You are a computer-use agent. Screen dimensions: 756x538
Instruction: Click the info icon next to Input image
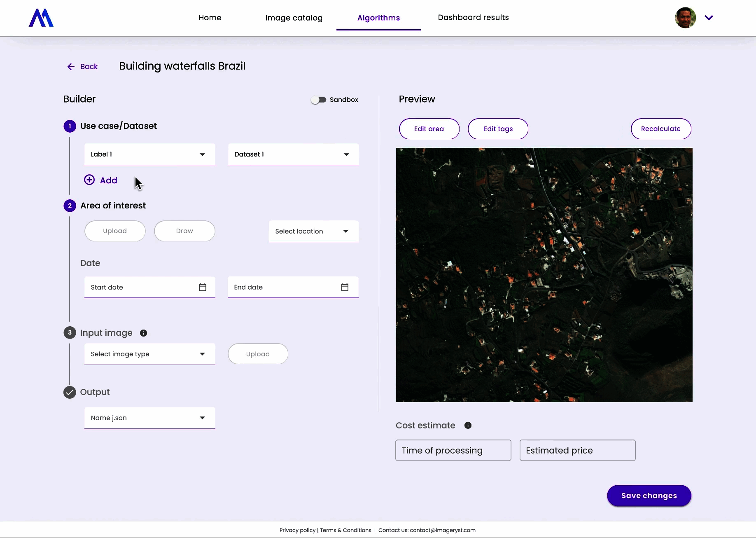pyautogui.click(x=143, y=333)
